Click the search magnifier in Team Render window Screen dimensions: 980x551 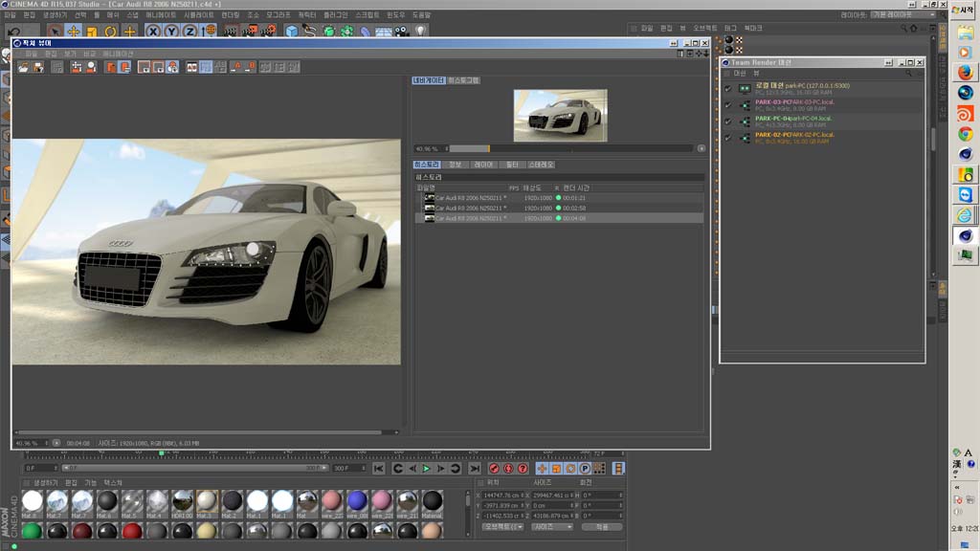909,73
